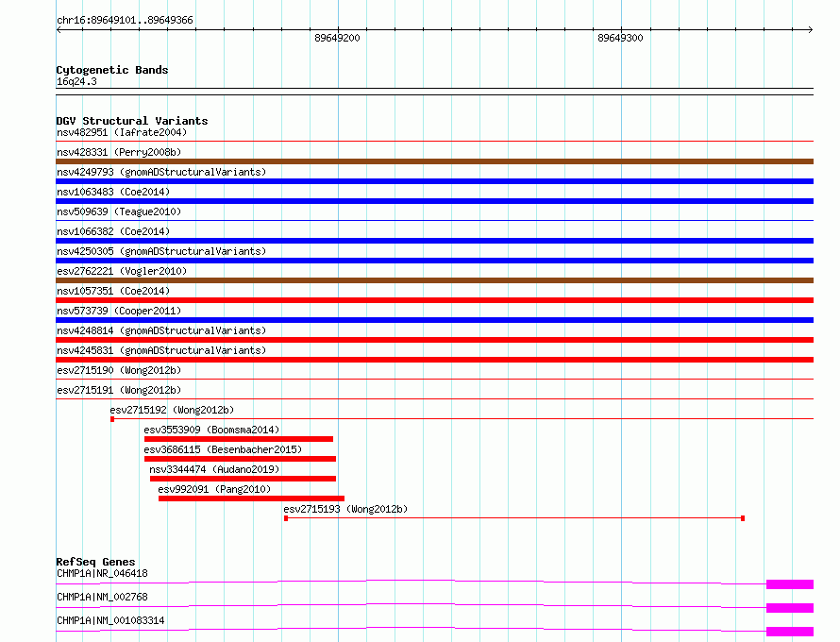Open variant esv3553909 (Boomsma2014) label

click(211, 430)
